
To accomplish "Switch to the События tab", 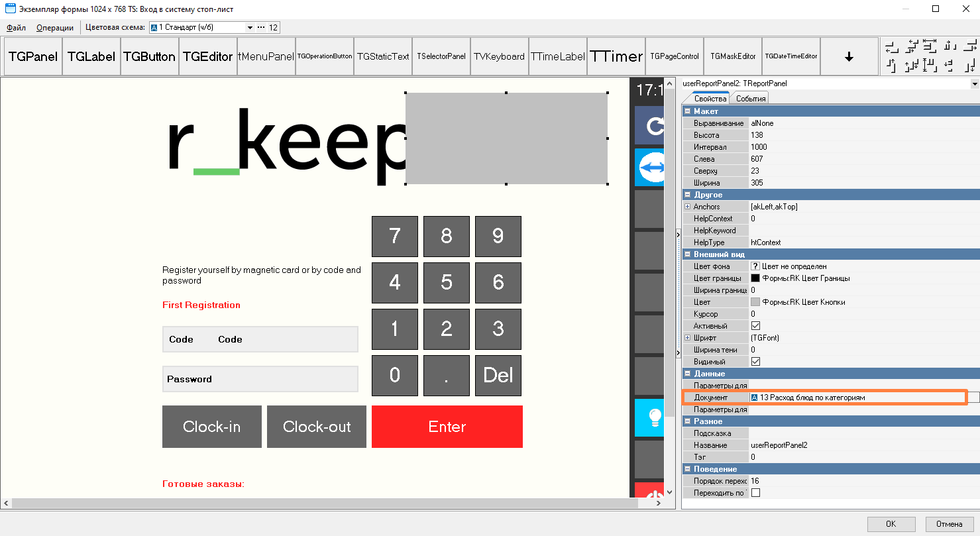I will point(751,99).
